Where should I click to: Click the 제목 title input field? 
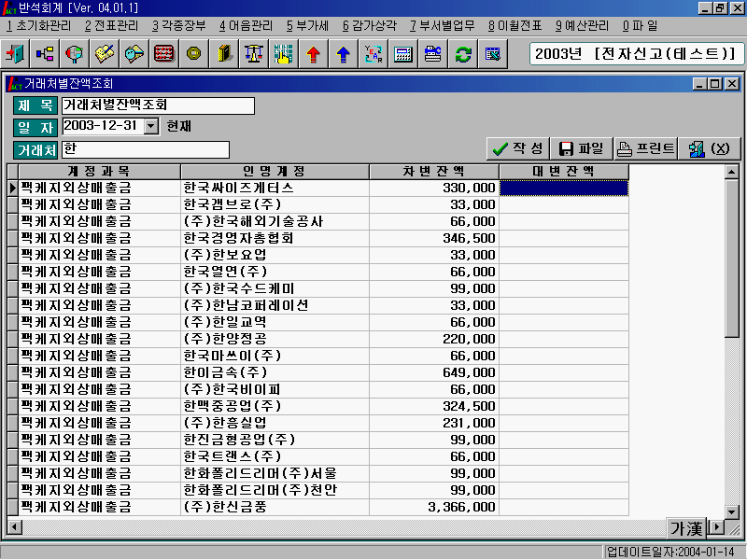click(158, 105)
